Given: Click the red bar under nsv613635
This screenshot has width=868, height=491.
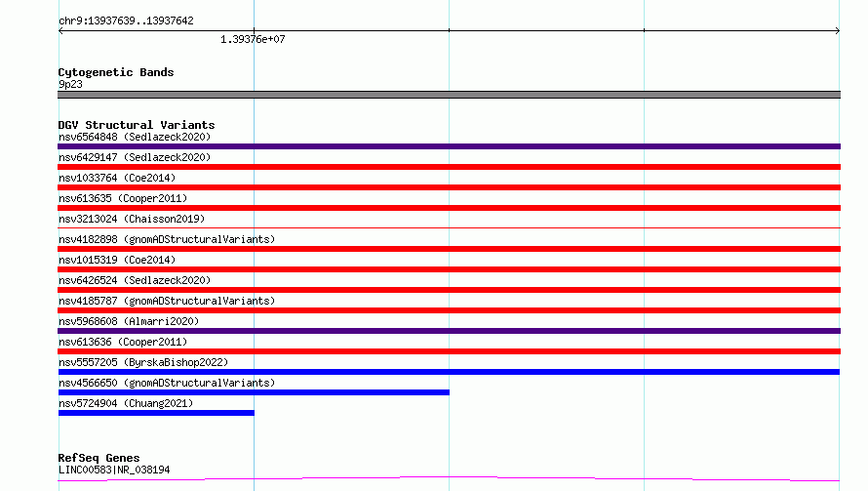Looking at the screenshot, I should click(449, 208).
